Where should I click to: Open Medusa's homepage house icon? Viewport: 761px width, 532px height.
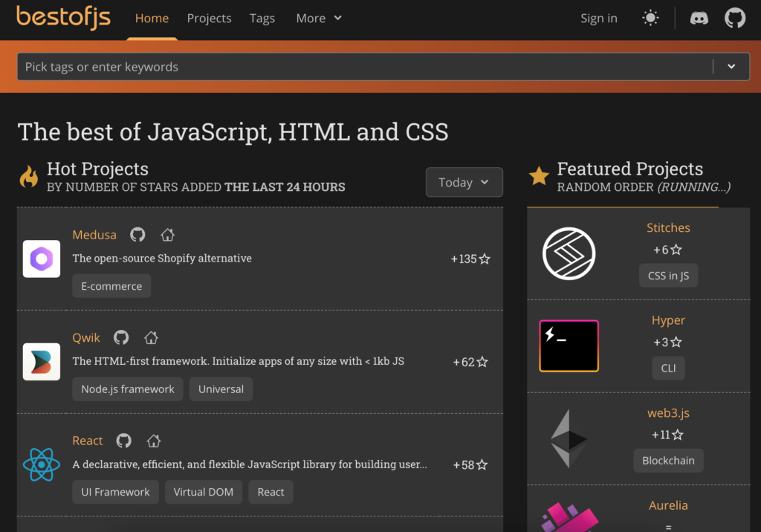167,235
